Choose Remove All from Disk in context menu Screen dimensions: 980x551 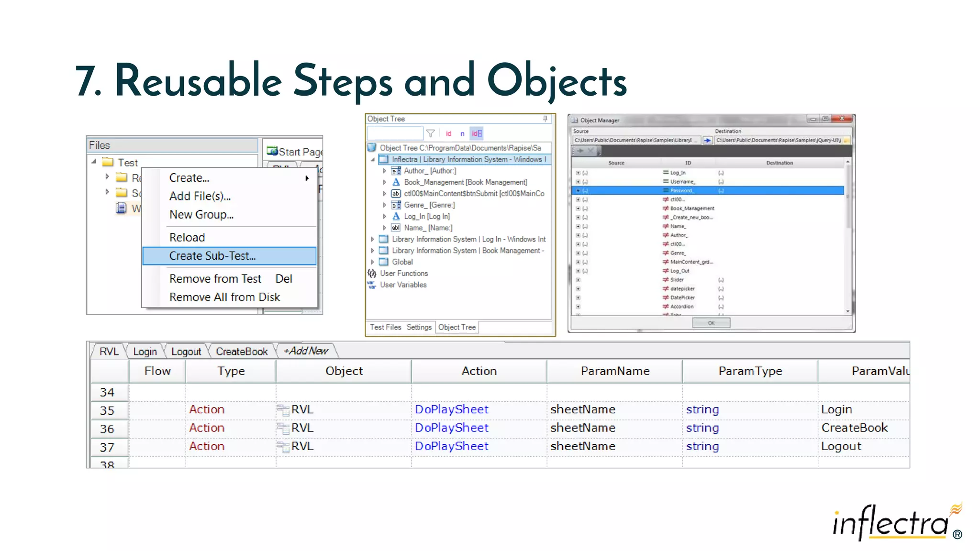(x=230, y=298)
